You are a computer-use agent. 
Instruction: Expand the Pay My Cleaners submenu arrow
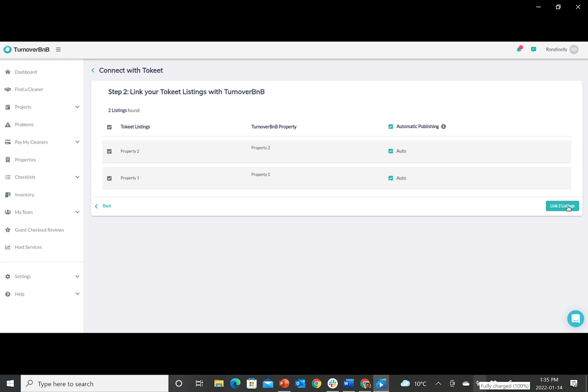[77, 142]
